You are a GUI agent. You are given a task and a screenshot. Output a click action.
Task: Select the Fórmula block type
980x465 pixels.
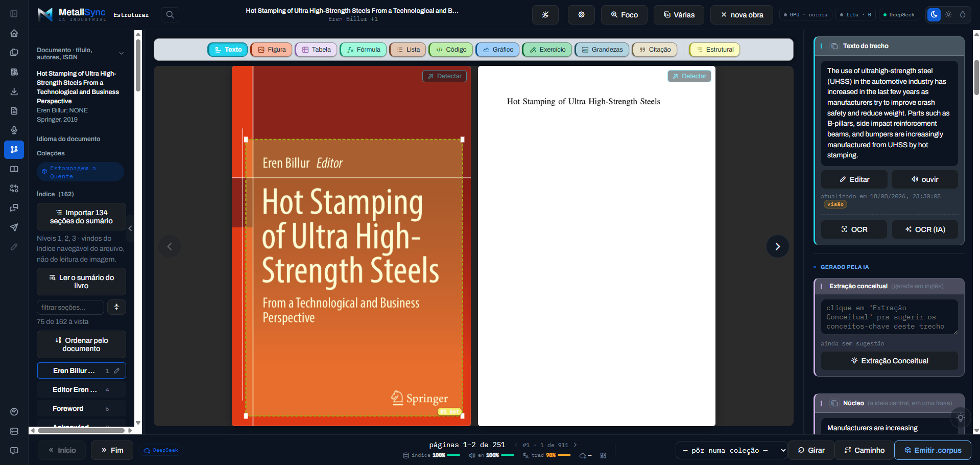tap(363, 50)
